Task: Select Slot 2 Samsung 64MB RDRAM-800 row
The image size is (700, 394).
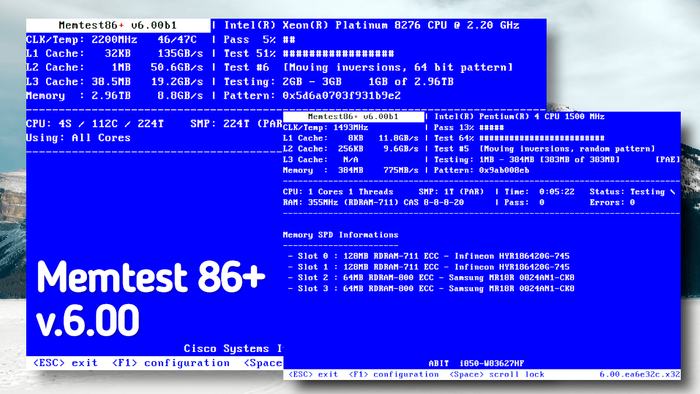Action: (x=431, y=278)
